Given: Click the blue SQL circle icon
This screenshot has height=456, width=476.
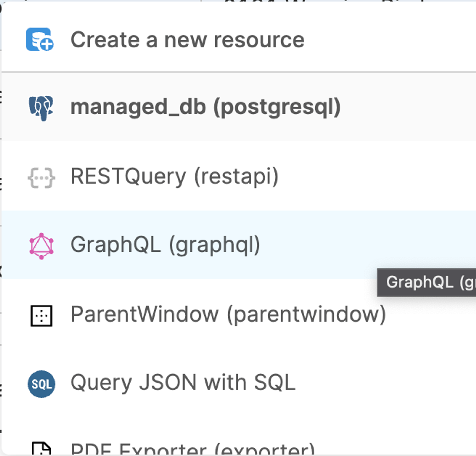Looking at the screenshot, I should click(41, 384).
